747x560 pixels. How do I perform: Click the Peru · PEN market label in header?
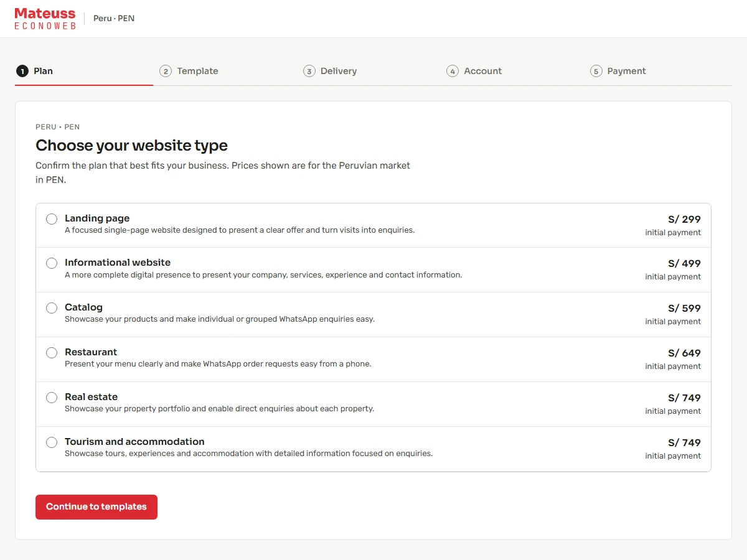pos(114,19)
